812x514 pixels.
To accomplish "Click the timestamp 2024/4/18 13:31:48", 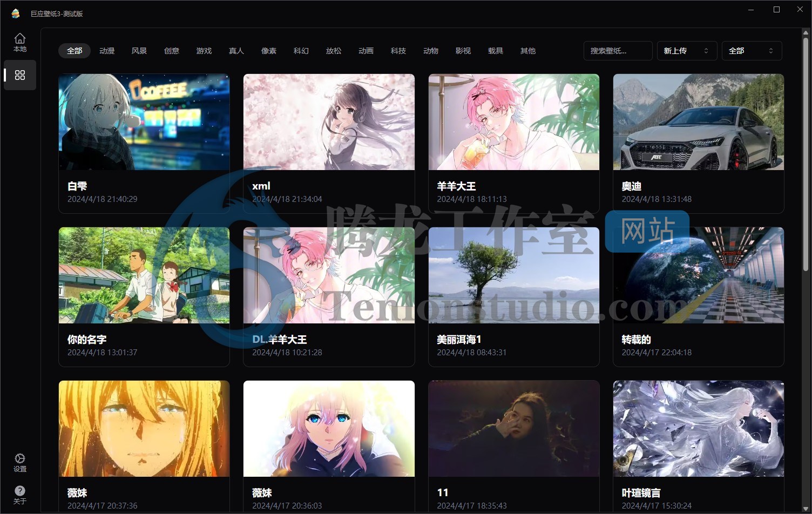I will coord(657,199).
